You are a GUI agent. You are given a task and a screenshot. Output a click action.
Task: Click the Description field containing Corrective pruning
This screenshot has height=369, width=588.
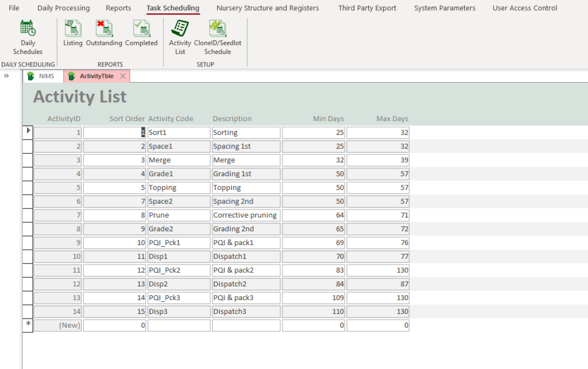(x=246, y=215)
